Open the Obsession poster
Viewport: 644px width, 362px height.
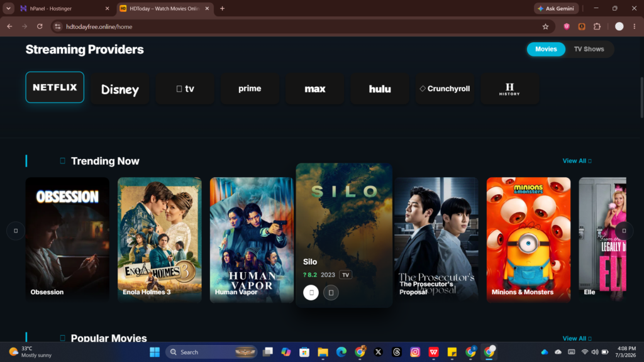[67, 239]
